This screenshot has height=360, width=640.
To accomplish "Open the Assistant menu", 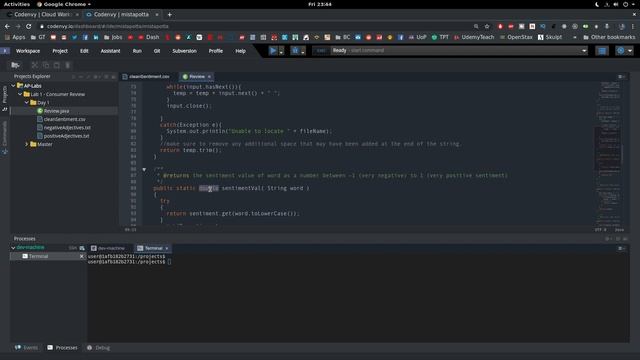I will 110,51.
